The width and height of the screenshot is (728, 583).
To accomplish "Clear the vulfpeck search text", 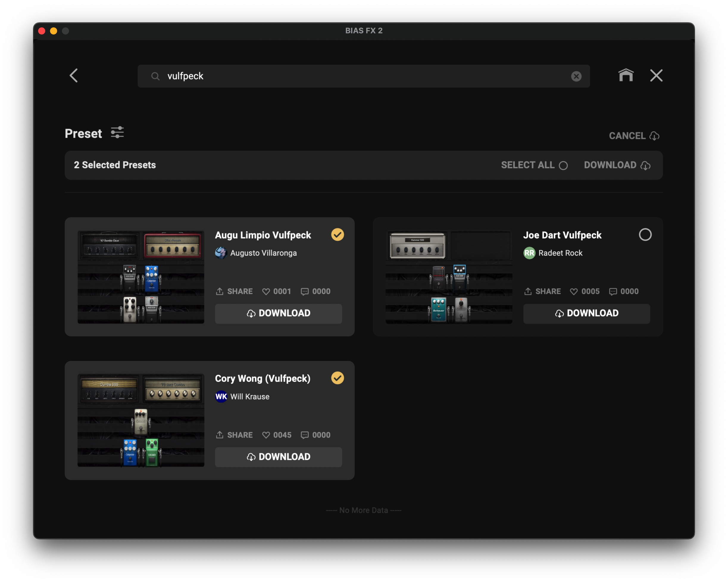I will [x=576, y=76].
